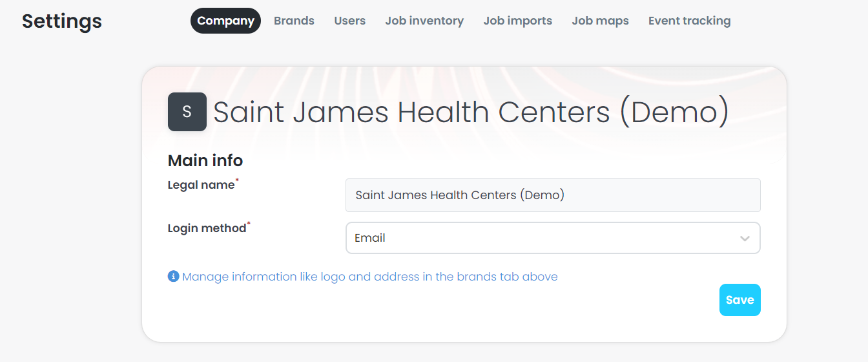Open the Job inventory tab
Image resolution: width=868 pixels, height=362 pixels.
424,21
